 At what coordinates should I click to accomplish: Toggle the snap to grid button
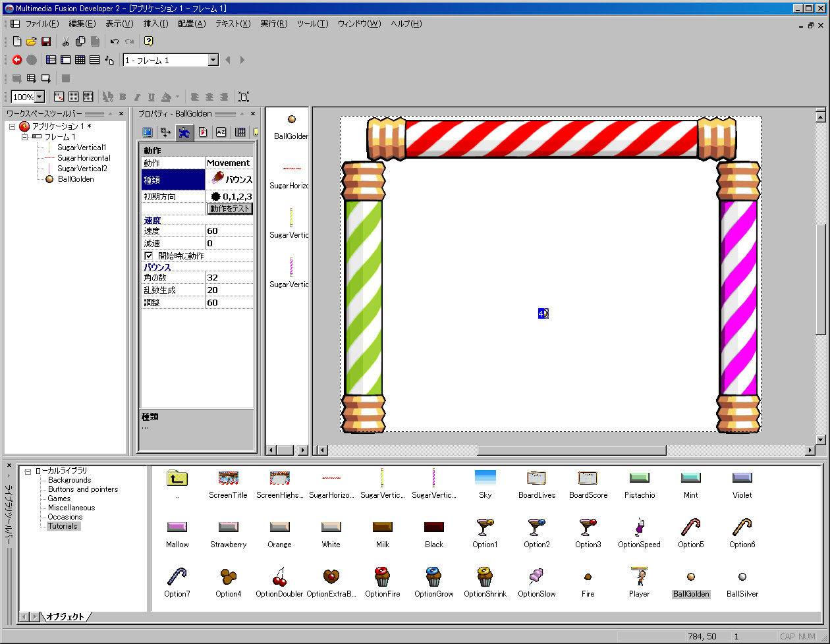[x=88, y=97]
